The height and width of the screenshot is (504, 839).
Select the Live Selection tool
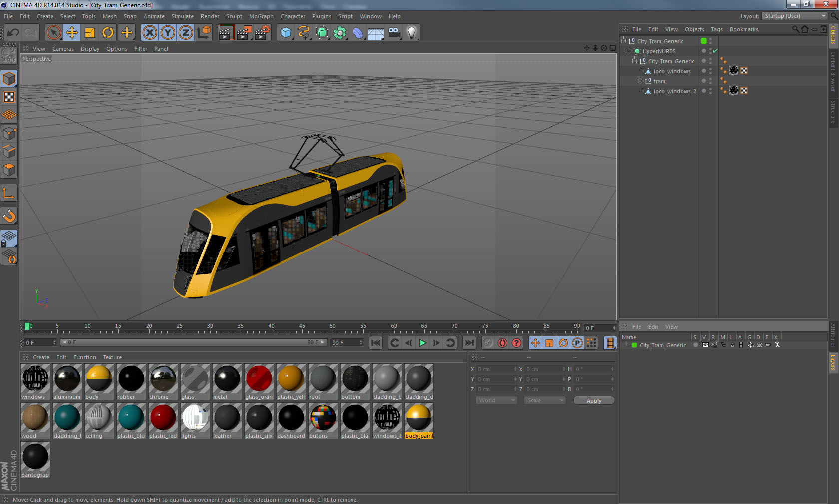(x=53, y=33)
